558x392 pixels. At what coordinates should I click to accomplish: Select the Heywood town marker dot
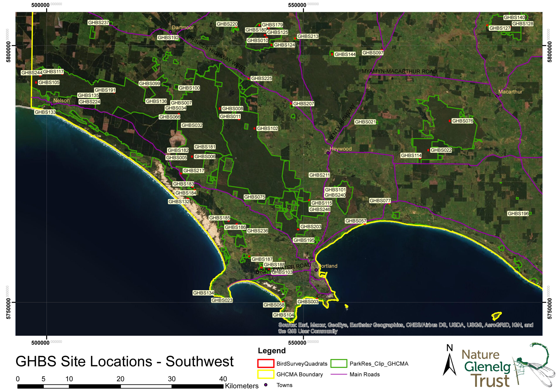(x=328, y=153)
